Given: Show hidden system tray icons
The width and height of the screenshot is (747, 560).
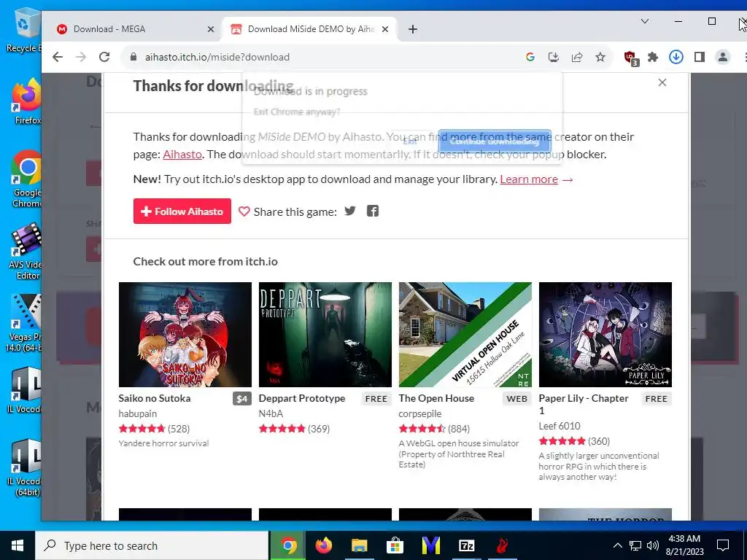Looking at the screenshot, I should tap(617, 545).
